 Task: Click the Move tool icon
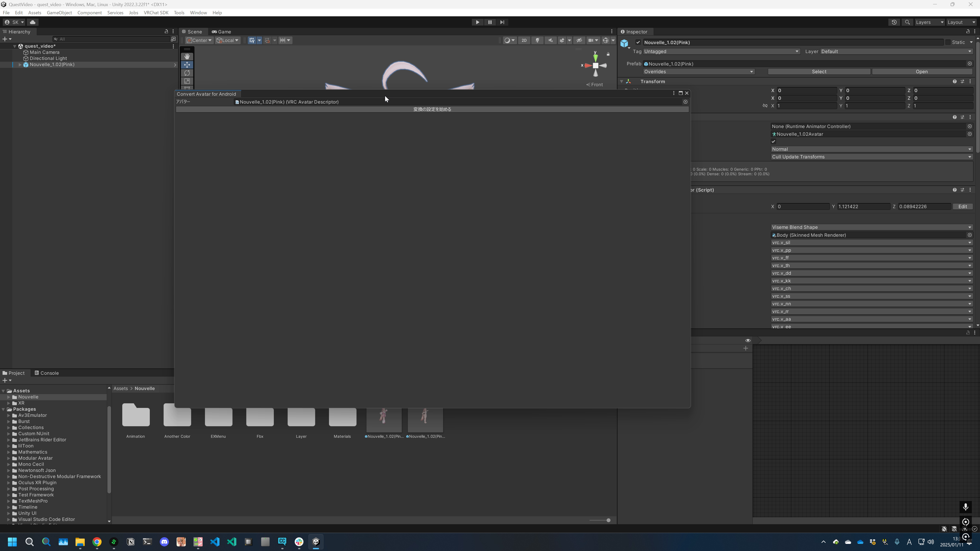[x=187, y=65]
